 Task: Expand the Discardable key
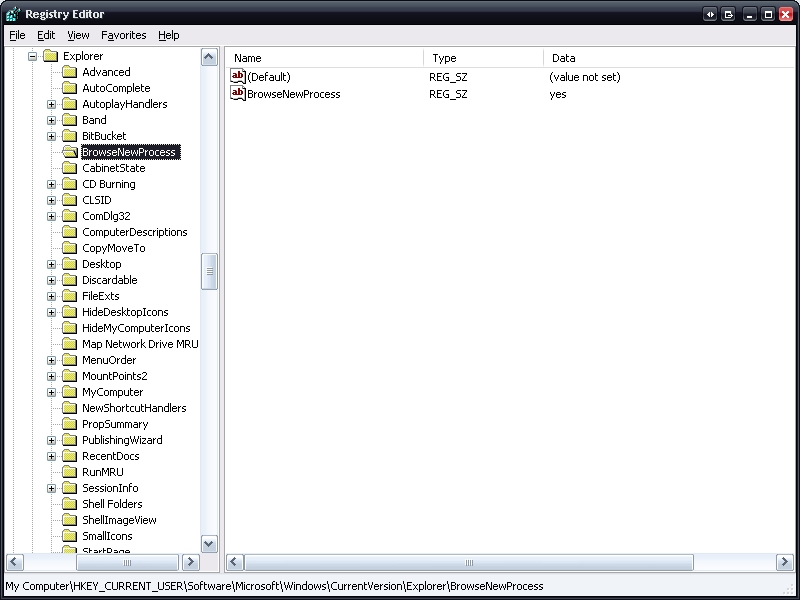pos(52,280)
